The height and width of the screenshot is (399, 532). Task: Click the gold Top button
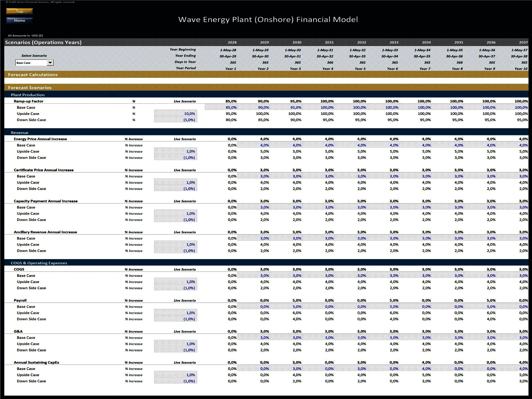coord(19,11)
